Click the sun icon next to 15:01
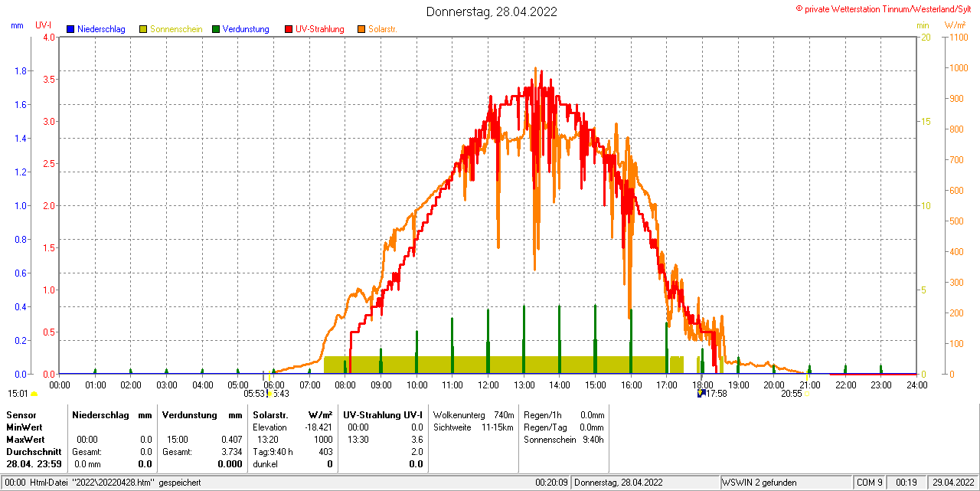Image resolution: width=980 pixels, height=491 pixels. (x=34, y=394)
